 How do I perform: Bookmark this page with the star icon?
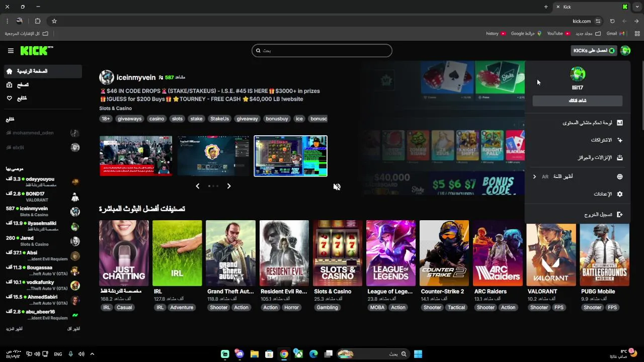tap(54, 21)
